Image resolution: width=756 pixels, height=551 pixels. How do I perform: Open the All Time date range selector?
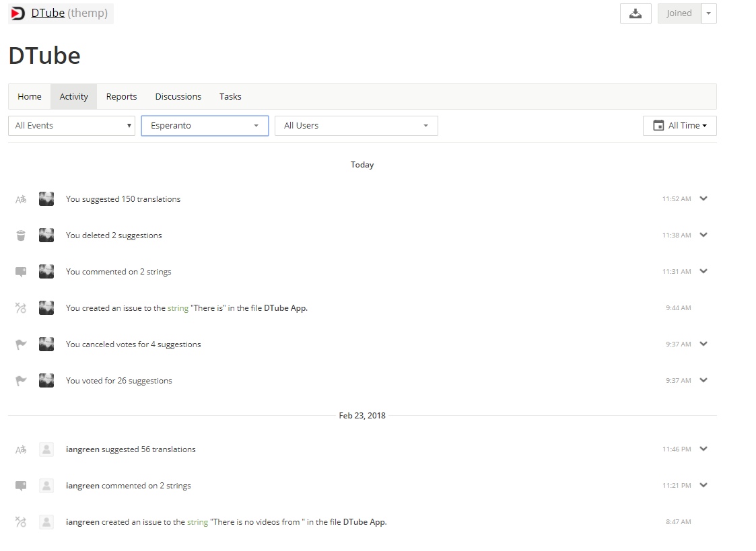[680, 126]
